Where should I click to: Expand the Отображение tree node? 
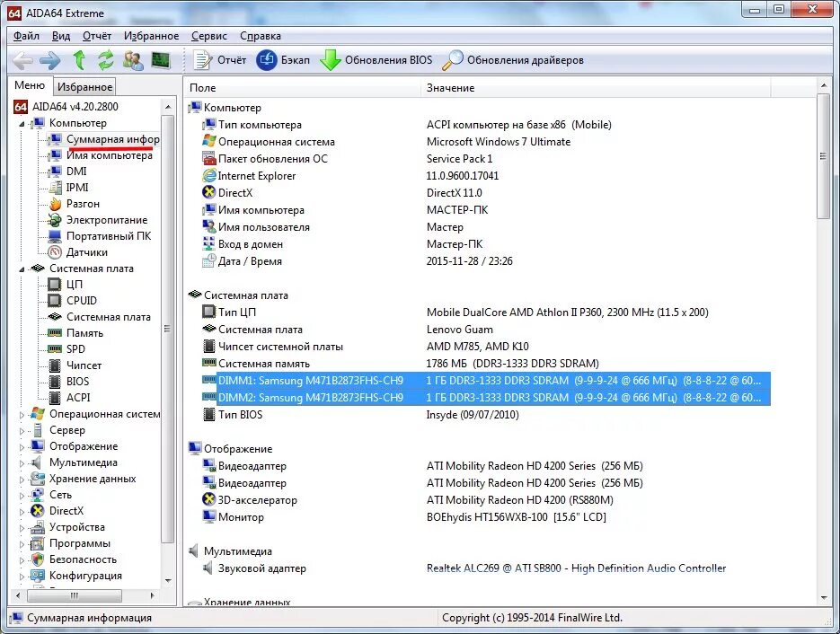22,447
